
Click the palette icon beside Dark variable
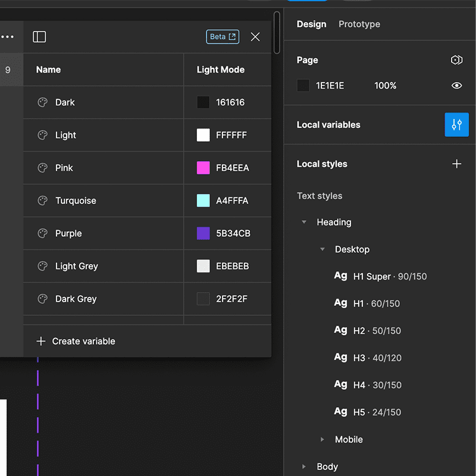click(x=41, y=102)
